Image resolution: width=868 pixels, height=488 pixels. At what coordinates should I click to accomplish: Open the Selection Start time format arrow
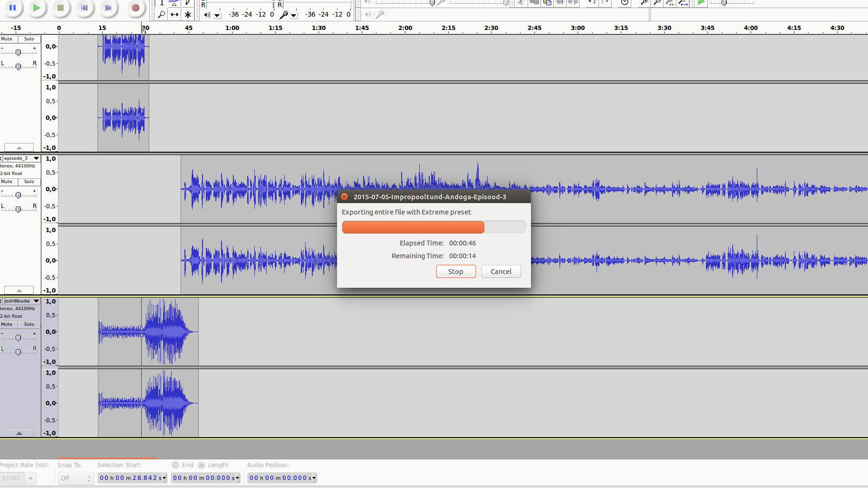point(164,478)
